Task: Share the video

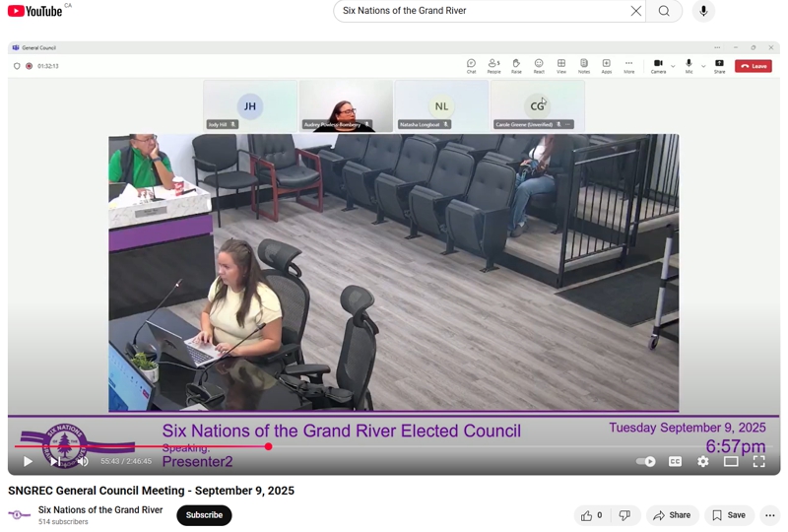Action: pos(672,515)
